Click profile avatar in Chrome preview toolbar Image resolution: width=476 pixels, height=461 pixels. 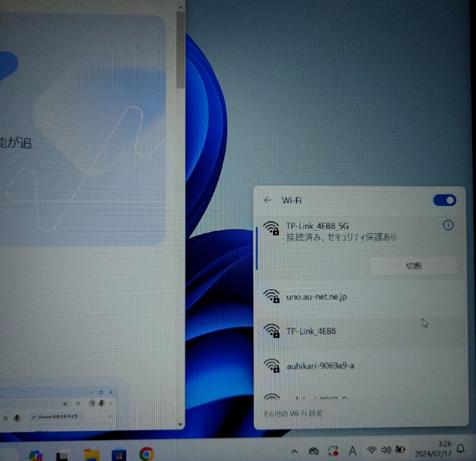(x=102, y=404)
